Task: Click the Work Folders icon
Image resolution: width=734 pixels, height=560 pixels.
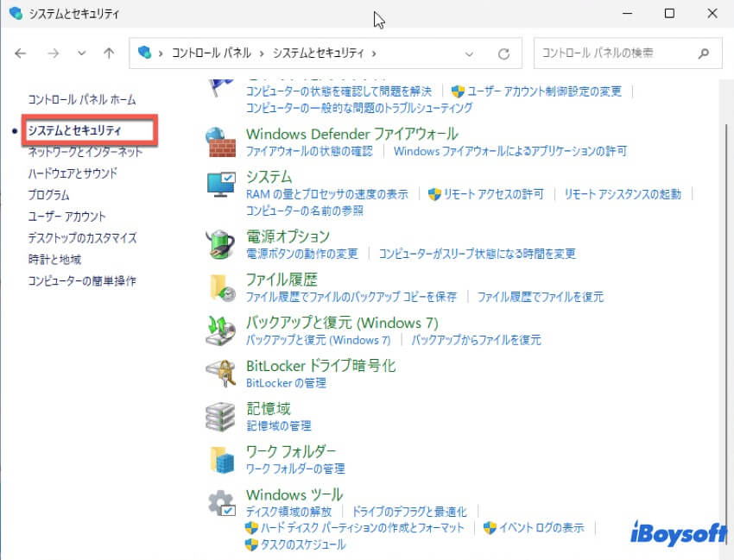Action: coord(219,460)
